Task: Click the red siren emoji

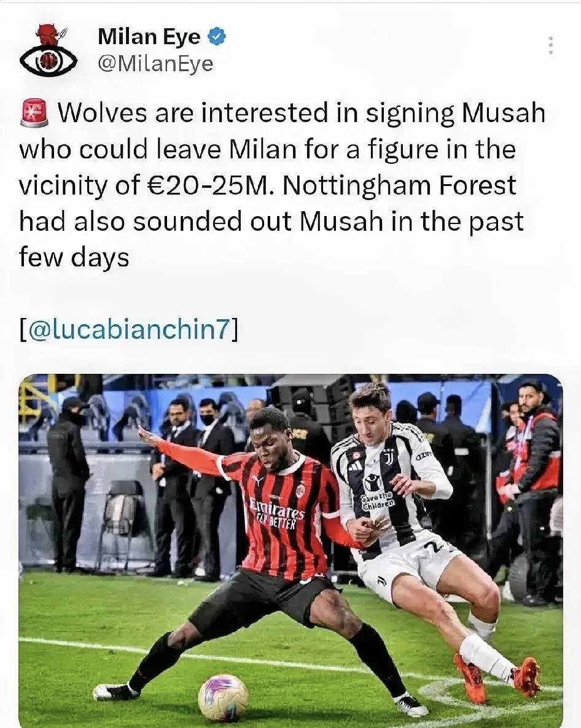Action: (34, 114)
